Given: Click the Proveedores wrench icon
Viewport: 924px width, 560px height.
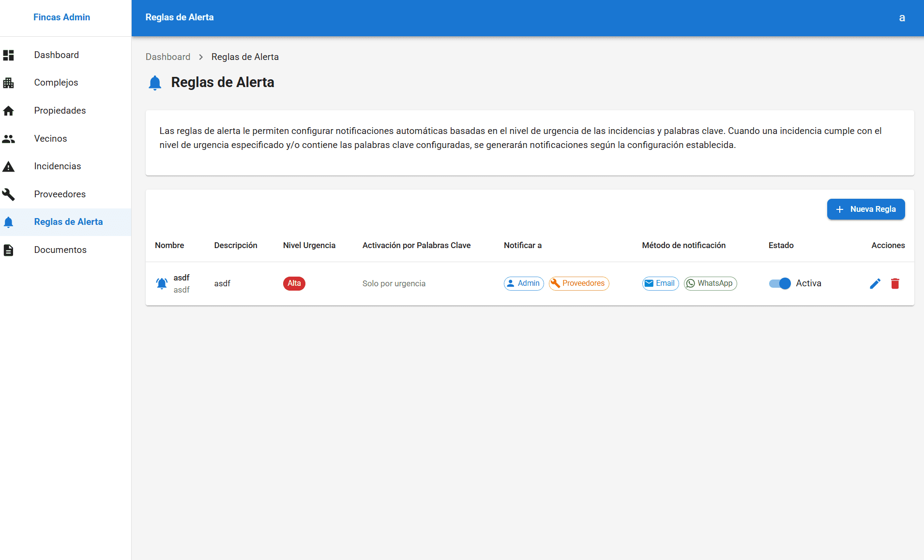Looking at the screenshot, I should pos(8,194).
